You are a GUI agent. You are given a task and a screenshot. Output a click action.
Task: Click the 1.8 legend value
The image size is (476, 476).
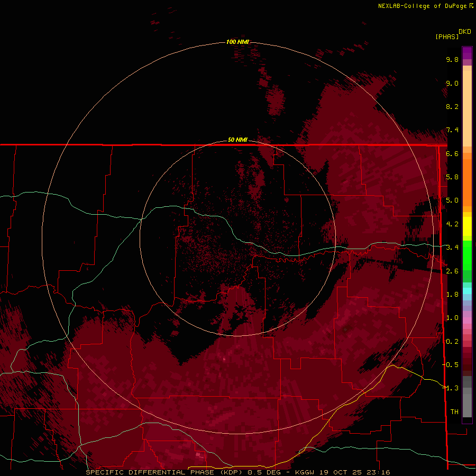click(x=452, y=295)
